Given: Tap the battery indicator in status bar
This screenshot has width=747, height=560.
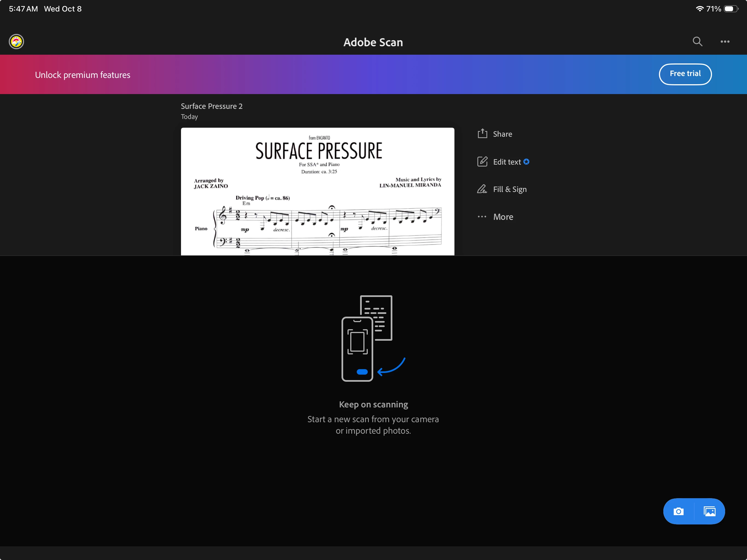Looking at the screenshot, I should pos(730,9).
